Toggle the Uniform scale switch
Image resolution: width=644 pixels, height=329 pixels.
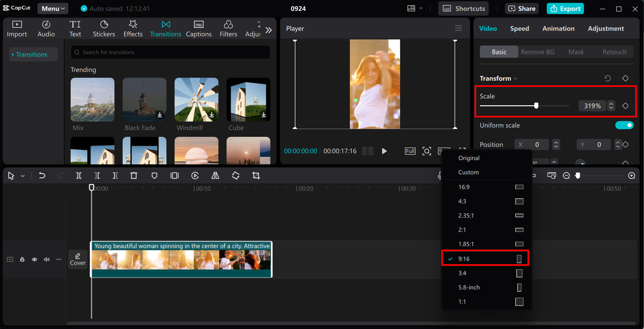pyautogui.click(x=624, y=125)
